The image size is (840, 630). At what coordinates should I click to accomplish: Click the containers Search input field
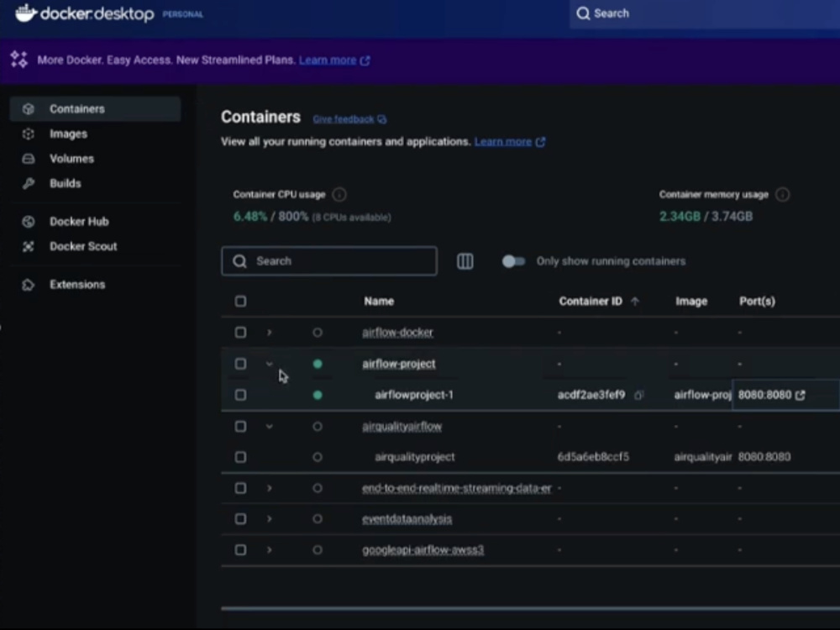(x=329, y=261)
